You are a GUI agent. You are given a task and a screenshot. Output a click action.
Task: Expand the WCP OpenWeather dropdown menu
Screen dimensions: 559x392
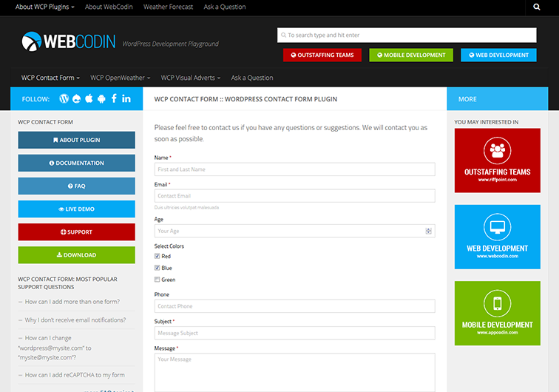click(120, 78)
